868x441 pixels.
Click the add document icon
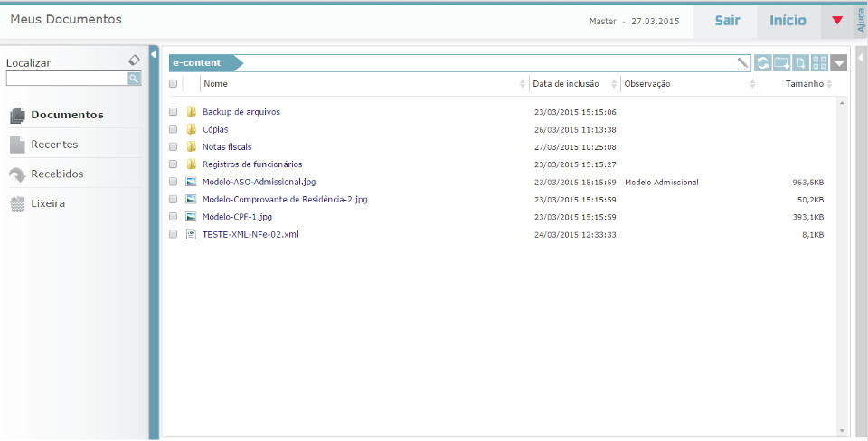[801, 63]
